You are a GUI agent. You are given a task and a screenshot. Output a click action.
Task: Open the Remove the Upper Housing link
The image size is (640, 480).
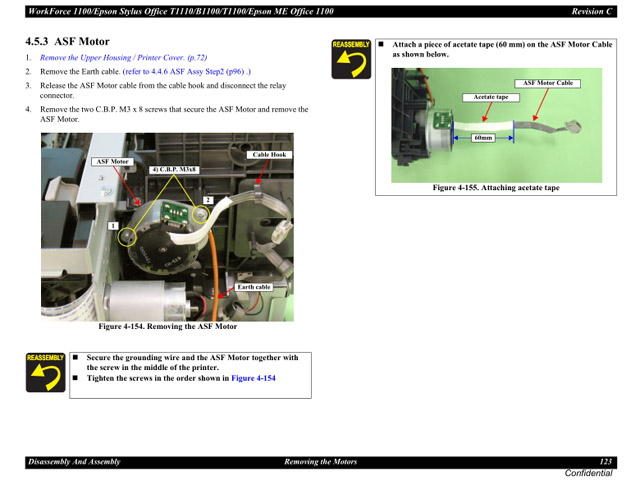click(x=123, y=58)
